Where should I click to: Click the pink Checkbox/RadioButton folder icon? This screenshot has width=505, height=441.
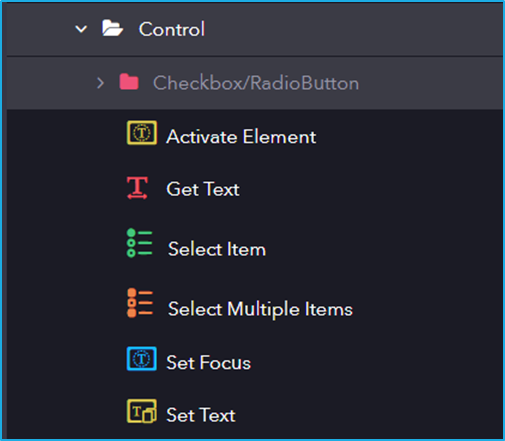(x=129, y=82)
